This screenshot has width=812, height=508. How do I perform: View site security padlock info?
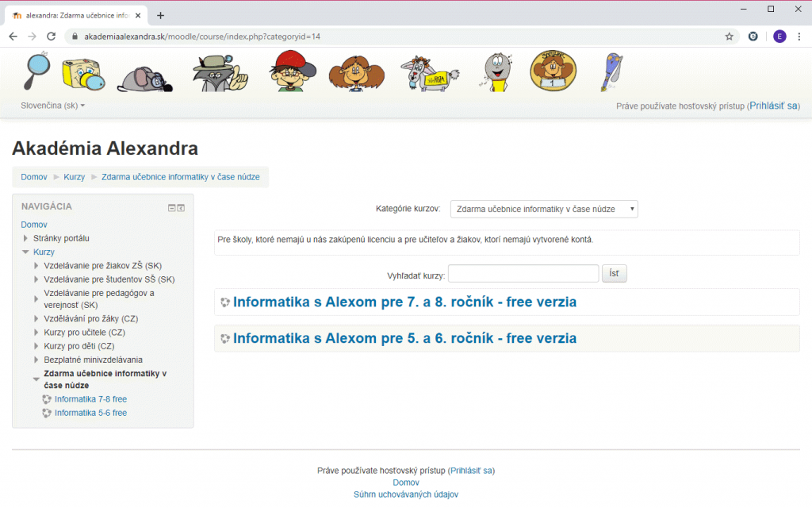[x=75, y=37]
